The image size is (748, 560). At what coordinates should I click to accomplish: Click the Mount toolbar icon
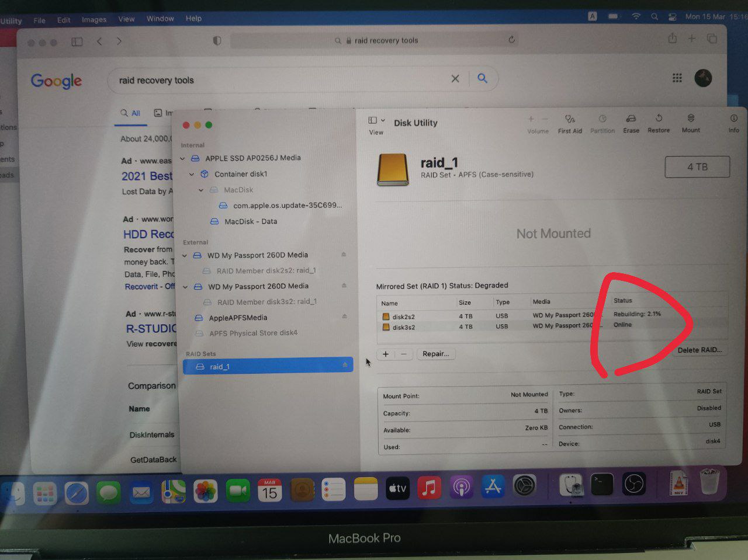pos(691,118)
